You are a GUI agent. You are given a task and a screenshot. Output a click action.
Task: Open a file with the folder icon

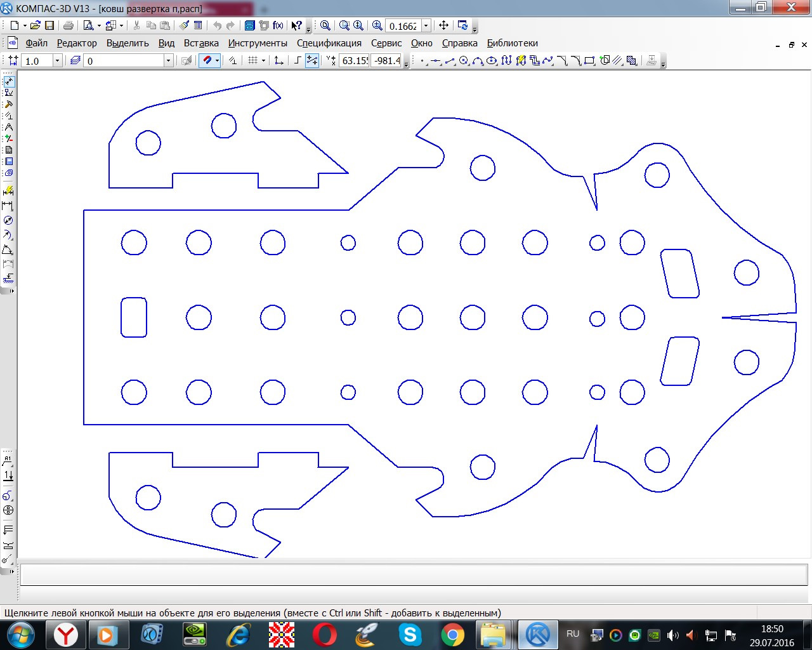(36, 25)
